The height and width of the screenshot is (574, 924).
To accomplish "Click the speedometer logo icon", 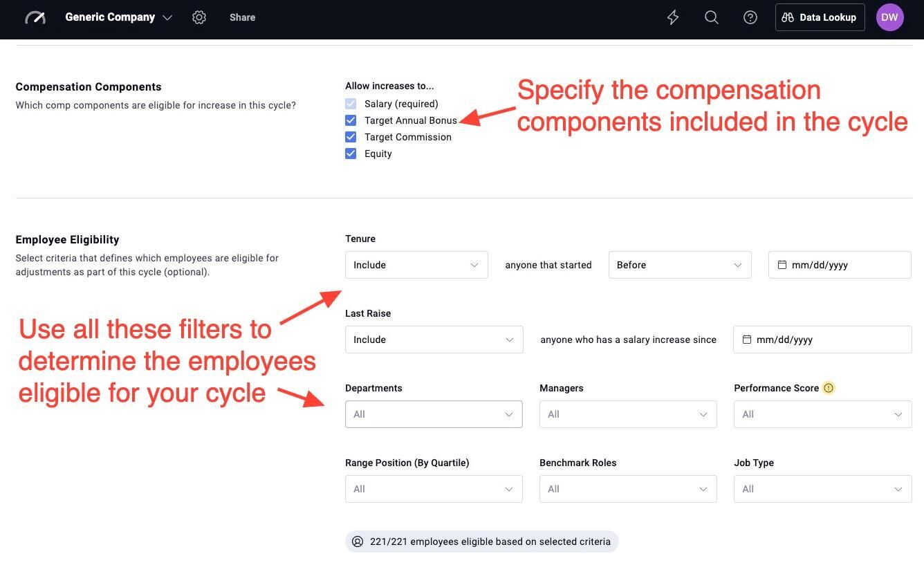I will tap(35, 17).
